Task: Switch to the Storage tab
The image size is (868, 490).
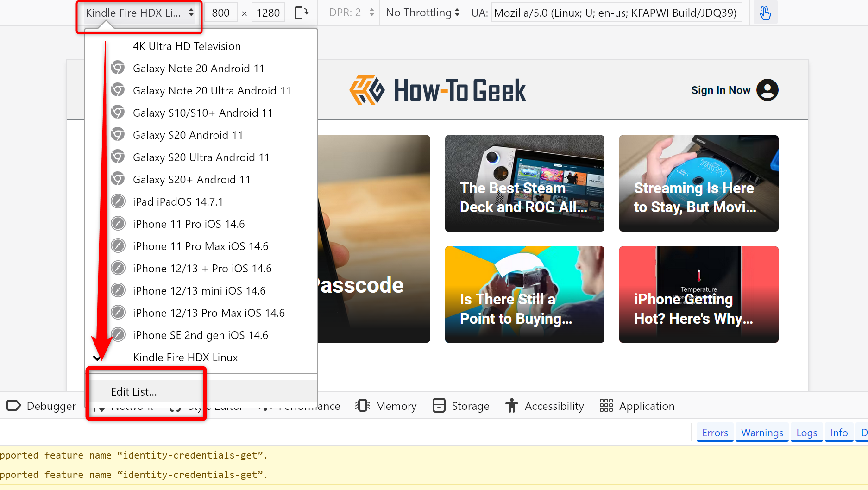Action: (461, 406)
